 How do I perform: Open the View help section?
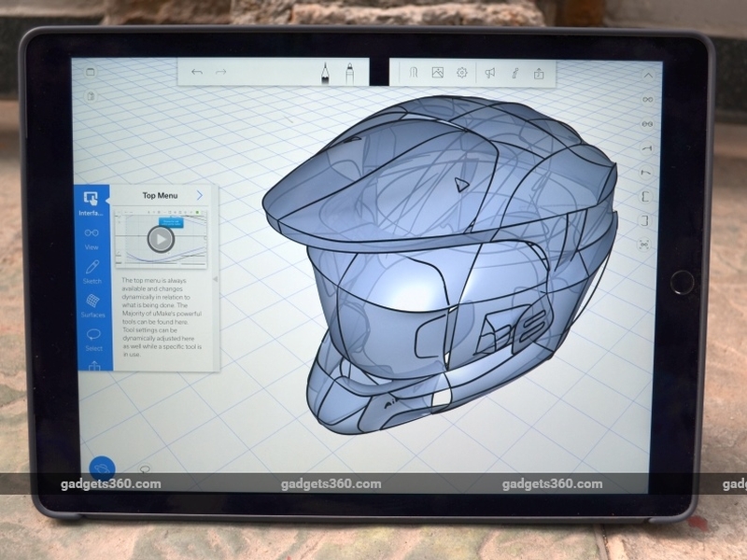pos(92,237)
